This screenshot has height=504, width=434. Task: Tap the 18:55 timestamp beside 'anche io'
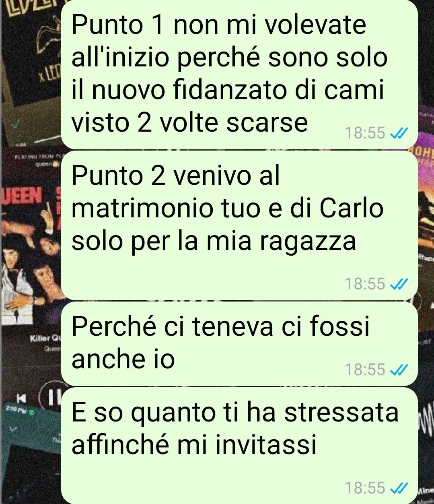click(x=365, y=370)
